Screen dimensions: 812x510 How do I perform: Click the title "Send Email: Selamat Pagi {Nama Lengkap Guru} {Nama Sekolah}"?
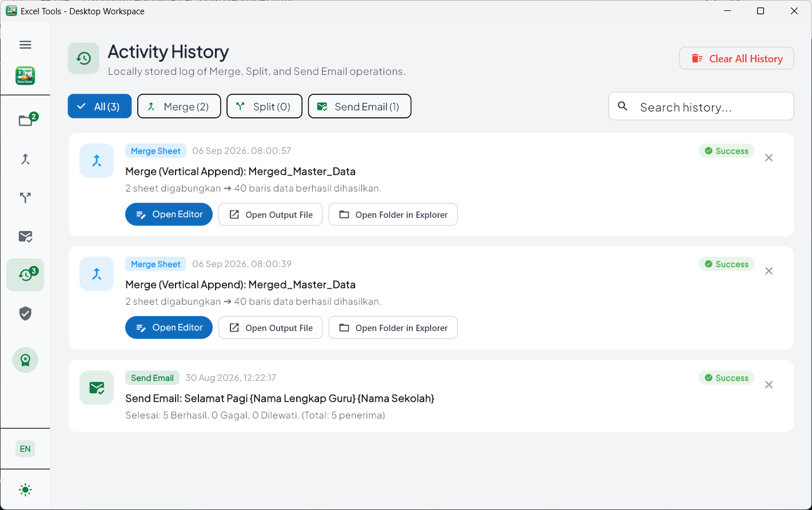tap(280, 399)
